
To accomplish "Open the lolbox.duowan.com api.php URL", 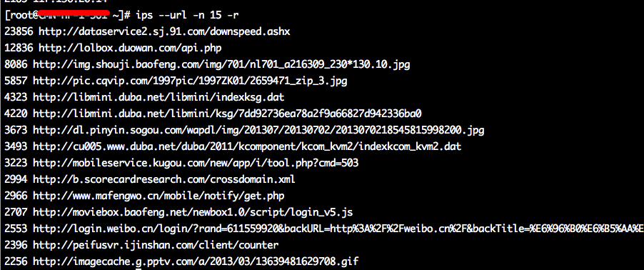I will [130, 49].
